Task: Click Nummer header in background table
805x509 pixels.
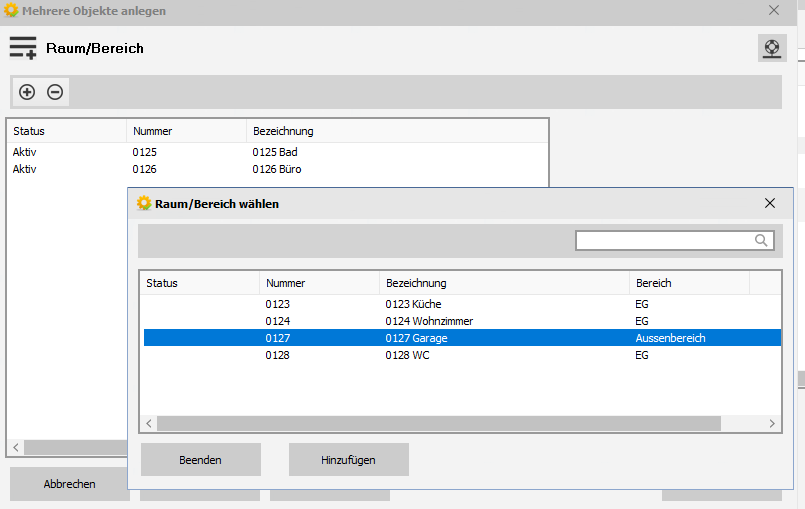Action: pos(186,131)
